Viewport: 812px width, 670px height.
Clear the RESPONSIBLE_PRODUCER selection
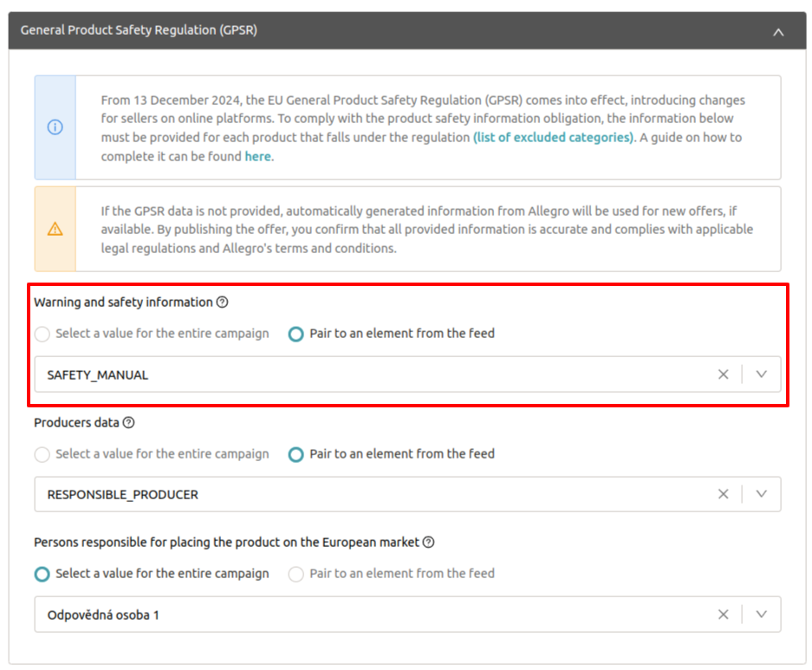point(723,494)
